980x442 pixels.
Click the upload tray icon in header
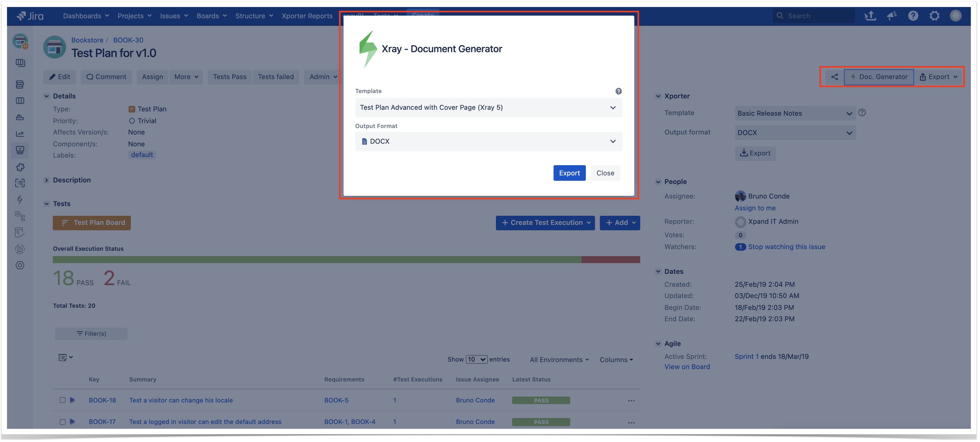click(x=870, y=16)
